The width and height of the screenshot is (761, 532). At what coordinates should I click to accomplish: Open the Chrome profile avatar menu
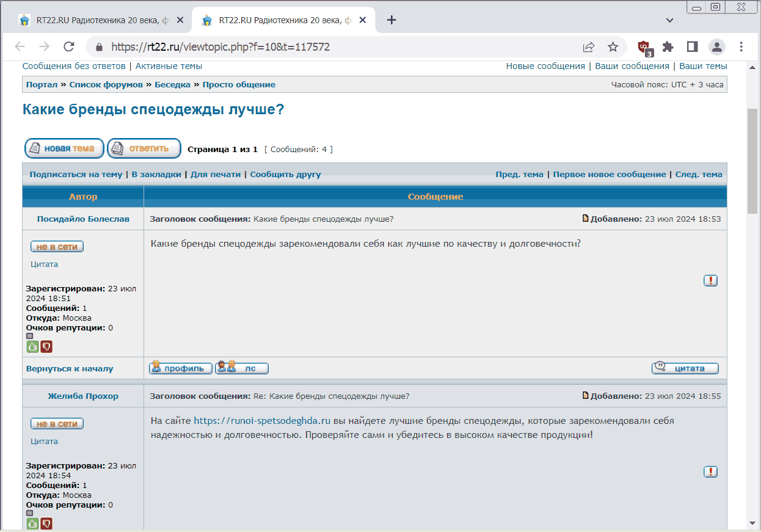[x=716, y=47]
